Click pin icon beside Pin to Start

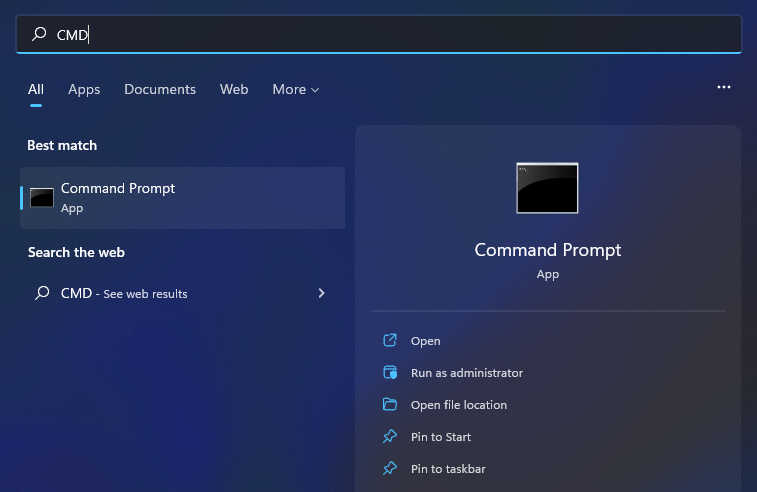390,436
